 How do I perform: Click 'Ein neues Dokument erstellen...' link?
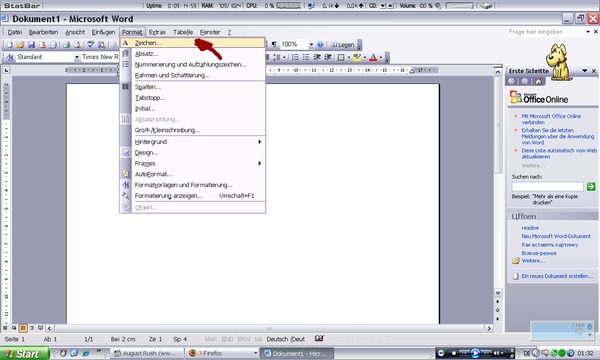tap(557, 276)
